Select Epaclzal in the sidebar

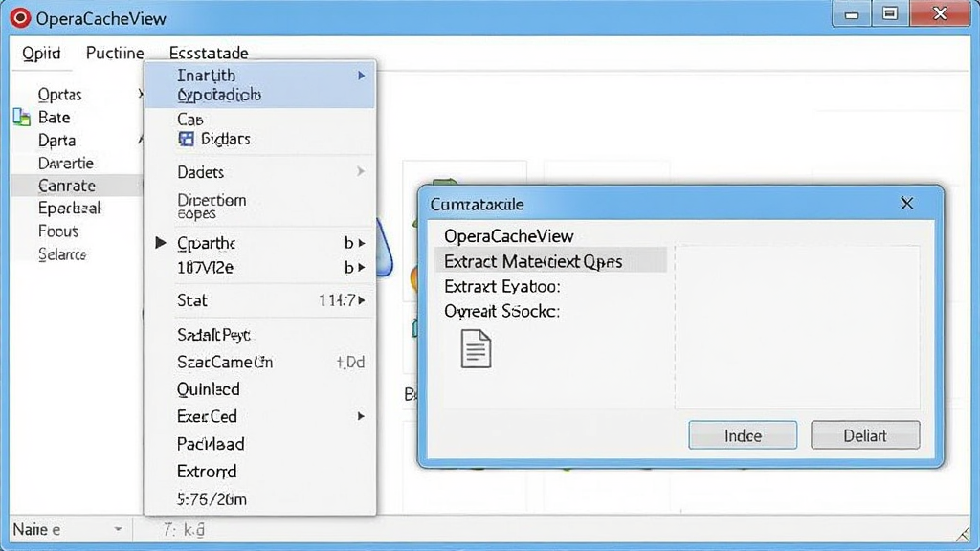(69, 208)
